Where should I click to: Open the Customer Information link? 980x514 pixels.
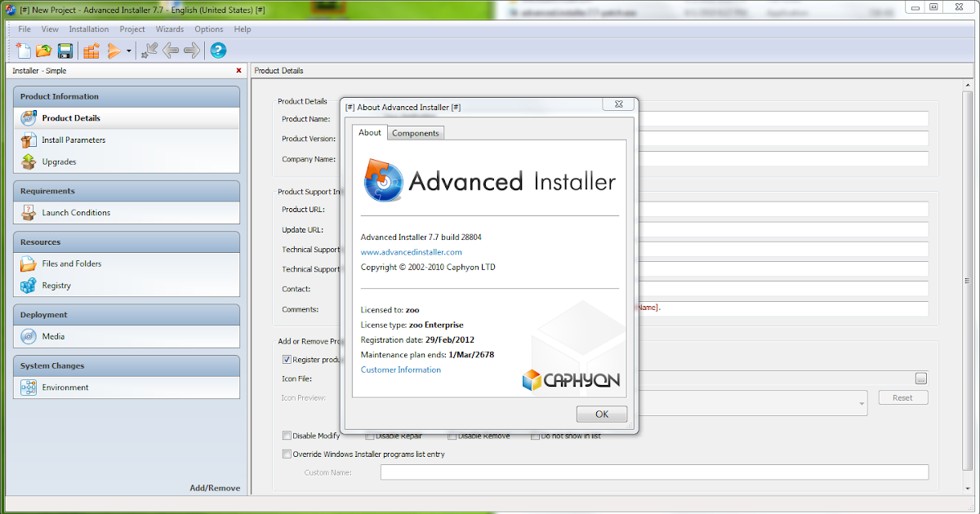click(401, 370)
